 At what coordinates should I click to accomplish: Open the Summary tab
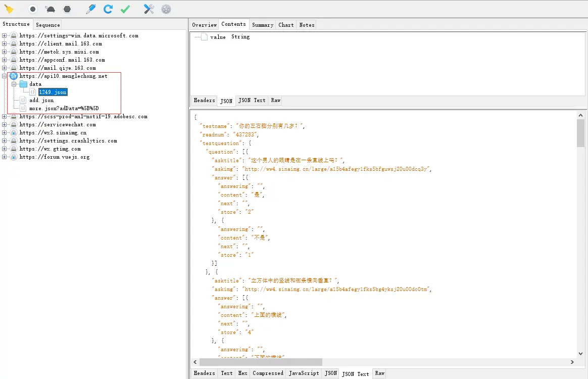(x=263, y=25)
